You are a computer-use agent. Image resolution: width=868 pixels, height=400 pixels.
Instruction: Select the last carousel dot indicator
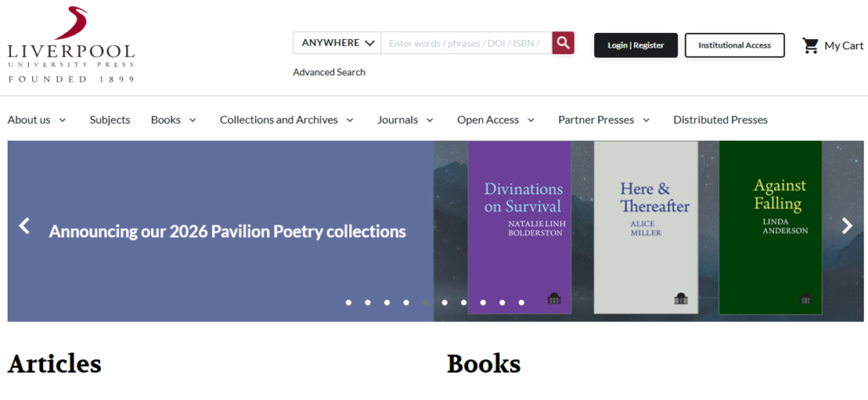[x=521, y=303]
